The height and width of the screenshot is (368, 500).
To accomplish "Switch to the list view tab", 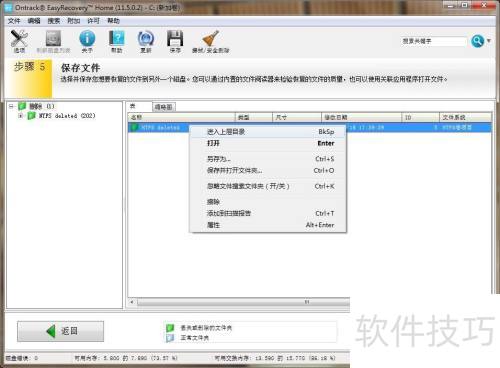I will click(x=133, y=106).
